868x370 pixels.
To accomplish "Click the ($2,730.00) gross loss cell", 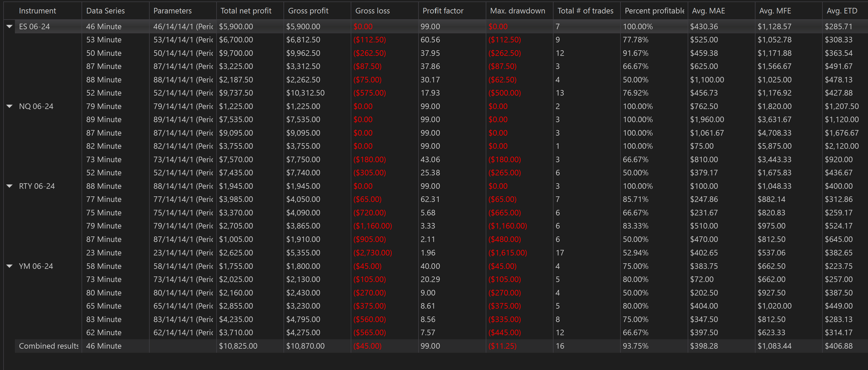I will pos(372,253).
